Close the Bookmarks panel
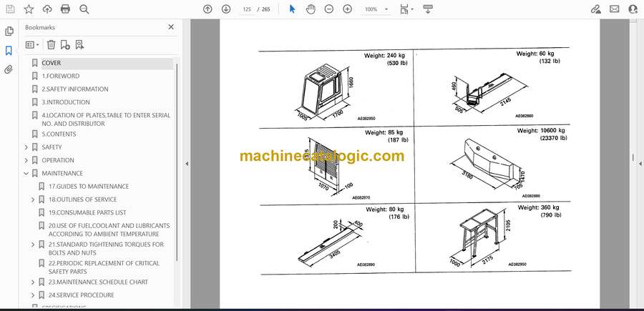 pos(171,27)
